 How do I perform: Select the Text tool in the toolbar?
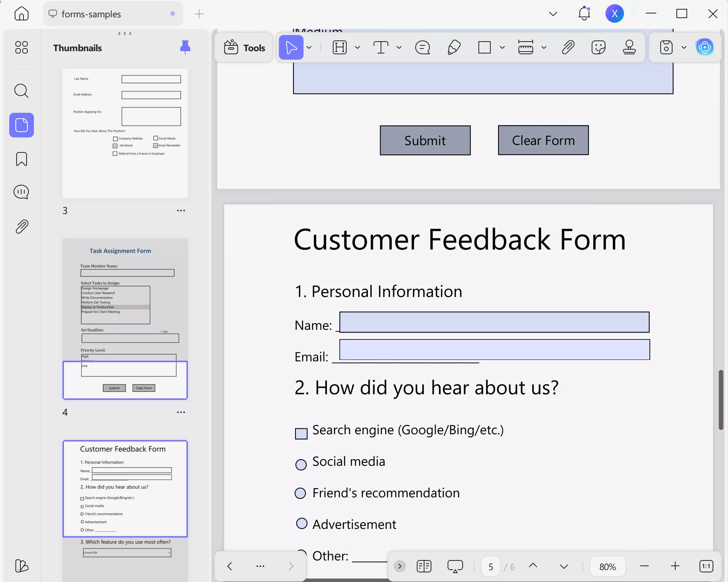[x=381, y=47]
